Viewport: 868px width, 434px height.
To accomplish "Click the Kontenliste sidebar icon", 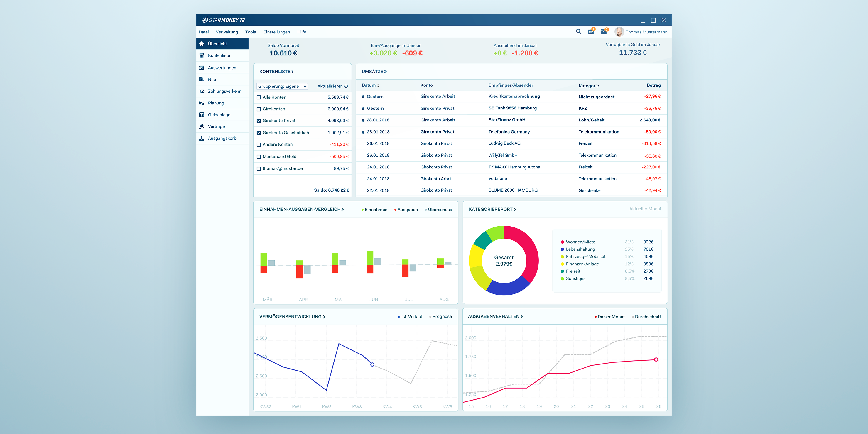I will [x=202, y=55].
